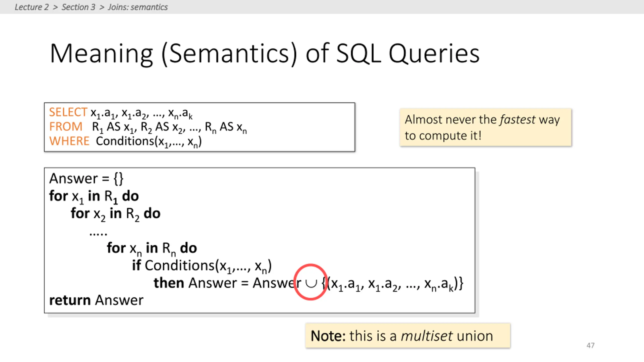Click the orange SELECT keyword

(x=68, y=112)
